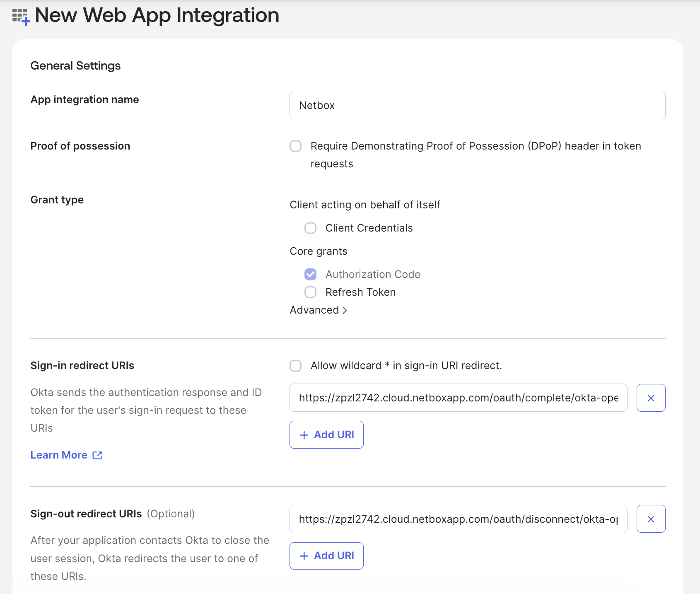The width and height of the screenshot is (700, 594).
Task: Check the Client Credentials grant type
Action: coord(310,228)
